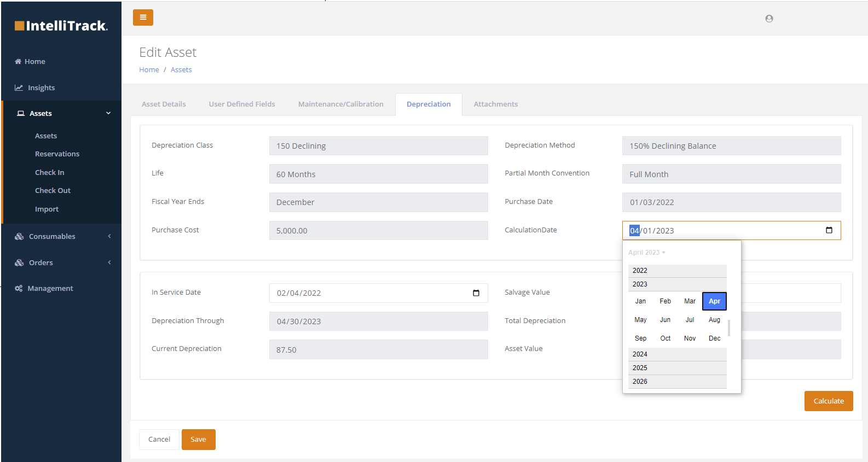Click the Consumables boxes icon
This screenshot has height=462, width=868.
coord(19,236)
